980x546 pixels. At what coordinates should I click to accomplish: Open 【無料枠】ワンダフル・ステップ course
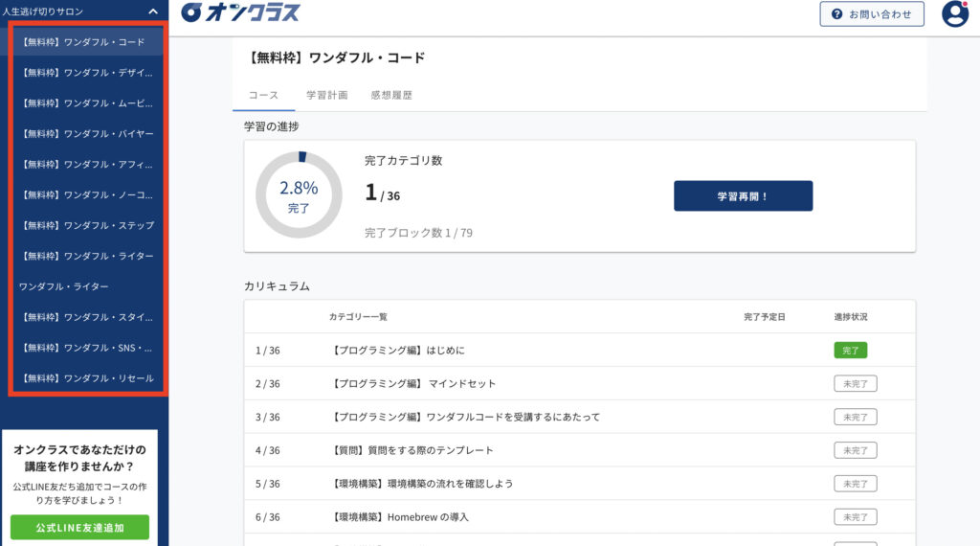click(x=86, y=225)
